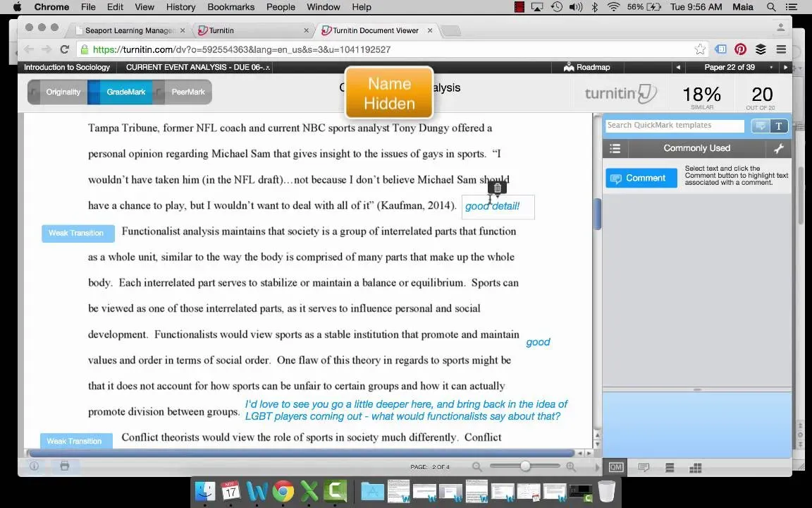Open the Chrome hamburger menu
The height and width of the screenshot is (508, 812).
781,49
